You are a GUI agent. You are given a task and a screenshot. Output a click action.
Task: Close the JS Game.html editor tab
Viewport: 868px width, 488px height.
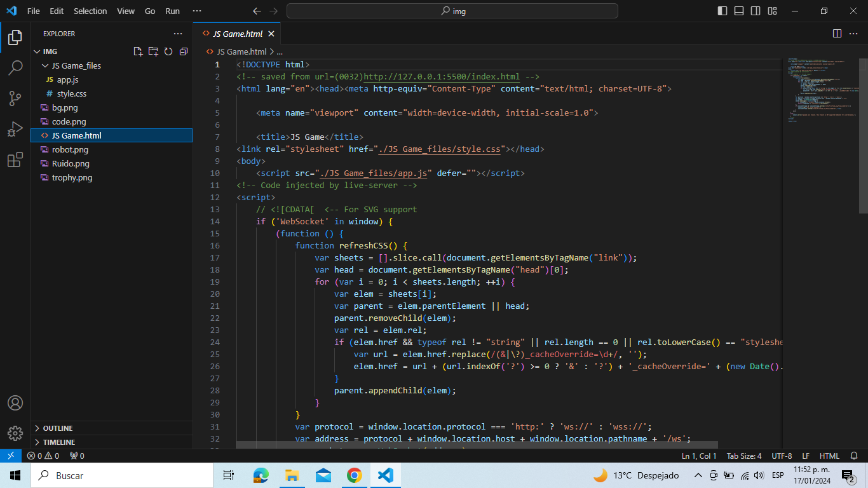pos(271,34)
